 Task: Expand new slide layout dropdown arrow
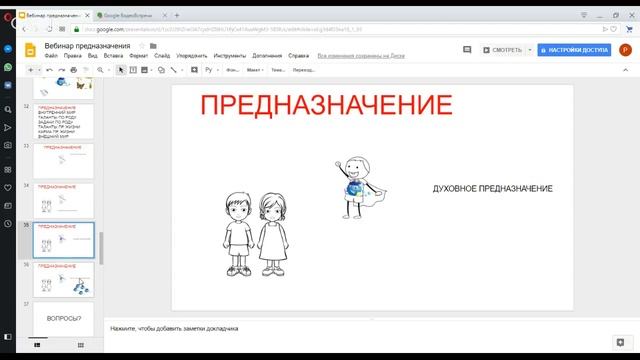coord(39,70)
